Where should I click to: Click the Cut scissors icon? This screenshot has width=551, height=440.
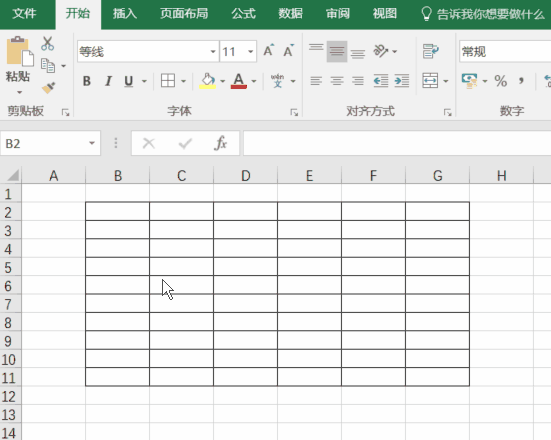tap(47, 44)
